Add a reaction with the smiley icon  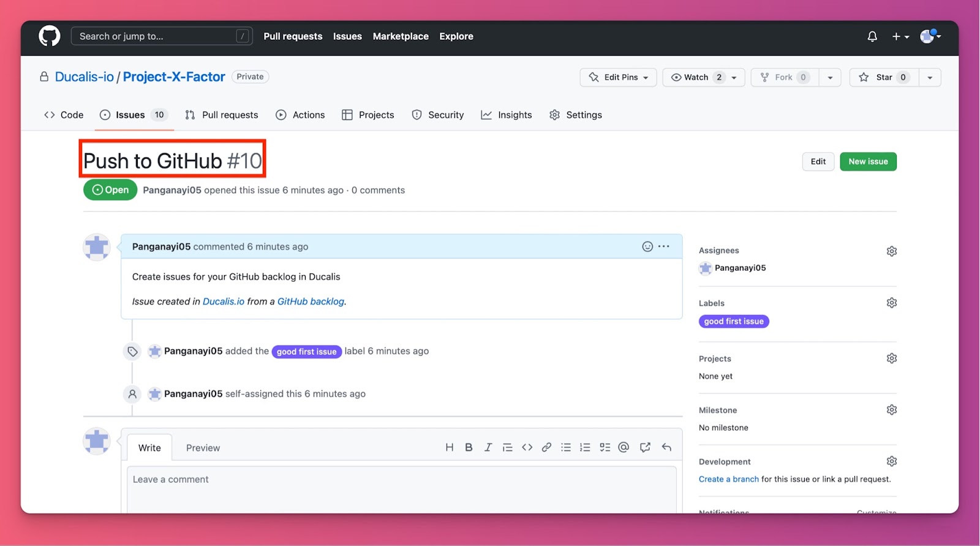[647, 246]
